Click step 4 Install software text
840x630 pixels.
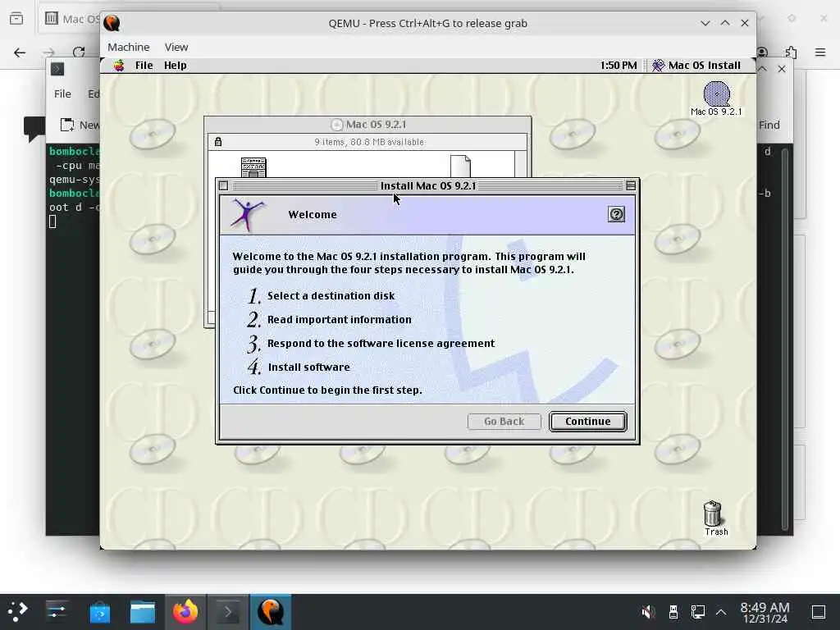308,367
